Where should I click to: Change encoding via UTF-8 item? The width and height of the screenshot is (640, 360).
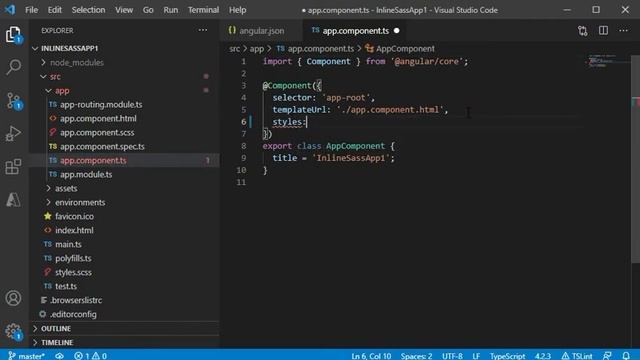pos(452,356)
